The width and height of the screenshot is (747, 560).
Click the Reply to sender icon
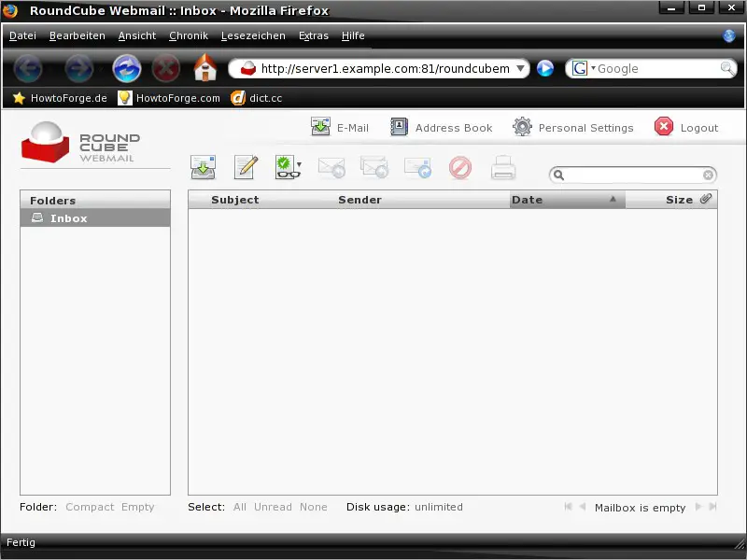click(331, 168)
